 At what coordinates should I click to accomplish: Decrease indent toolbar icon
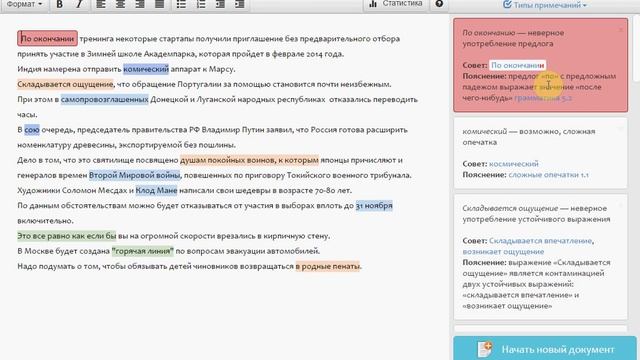click(220, 4)
